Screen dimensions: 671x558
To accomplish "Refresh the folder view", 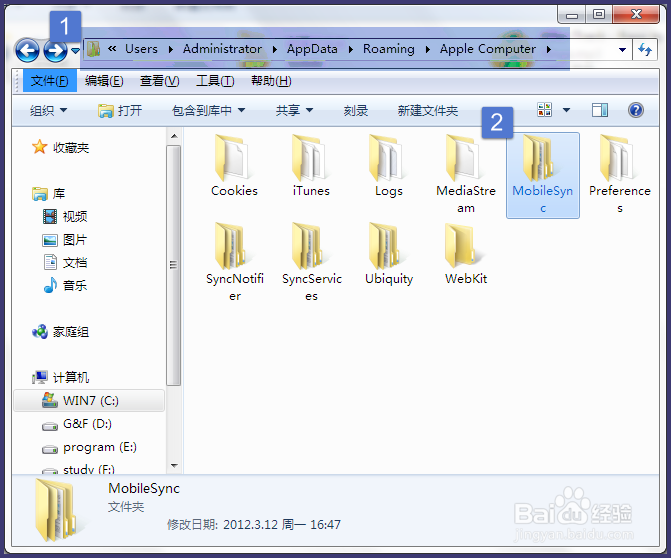I will [x=645, y=50].
